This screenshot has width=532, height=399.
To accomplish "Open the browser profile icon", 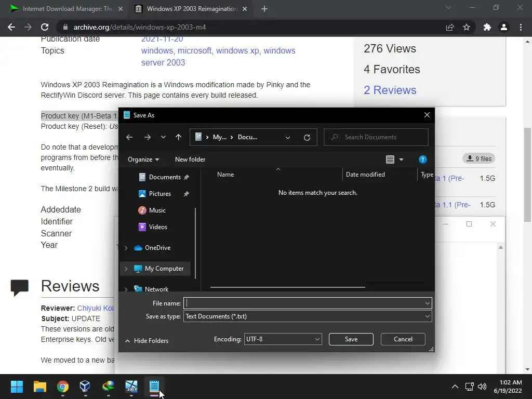I will [504, 27].
